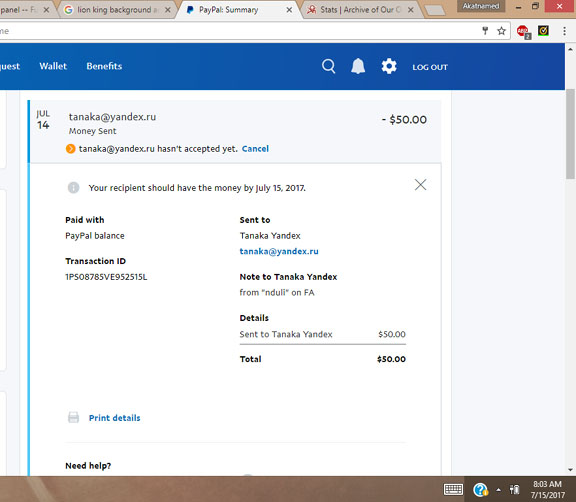The height and width of the screenshot is (502, 576).
Task: Open the PayPal search magnifier icon
Action: pyautogui.click(x=328, y=66)
